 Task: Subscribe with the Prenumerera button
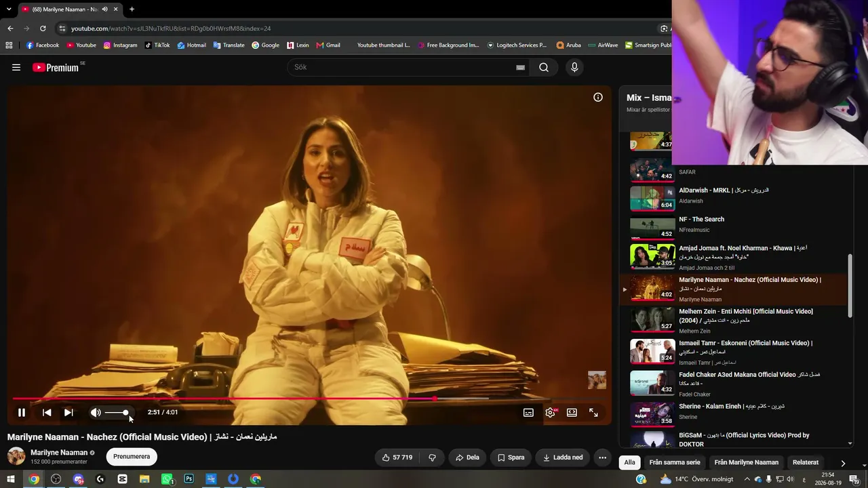click(132, 457)
